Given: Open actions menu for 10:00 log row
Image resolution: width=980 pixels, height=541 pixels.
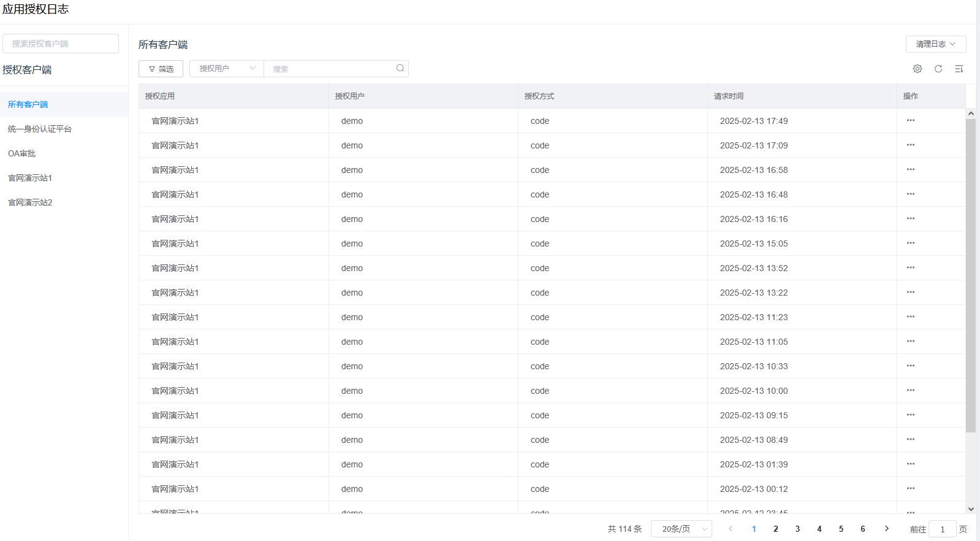Looking at the screenshot, I should (x=910, y=391).
